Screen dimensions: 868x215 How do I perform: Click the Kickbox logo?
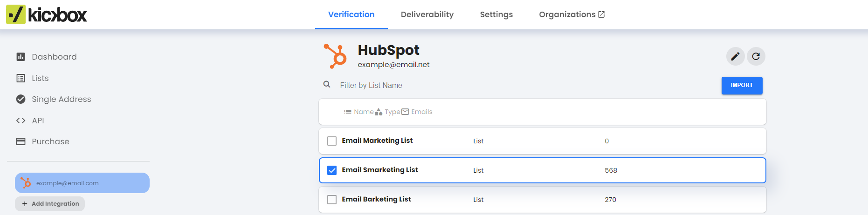pyautogui.click(x=47, y=14)
